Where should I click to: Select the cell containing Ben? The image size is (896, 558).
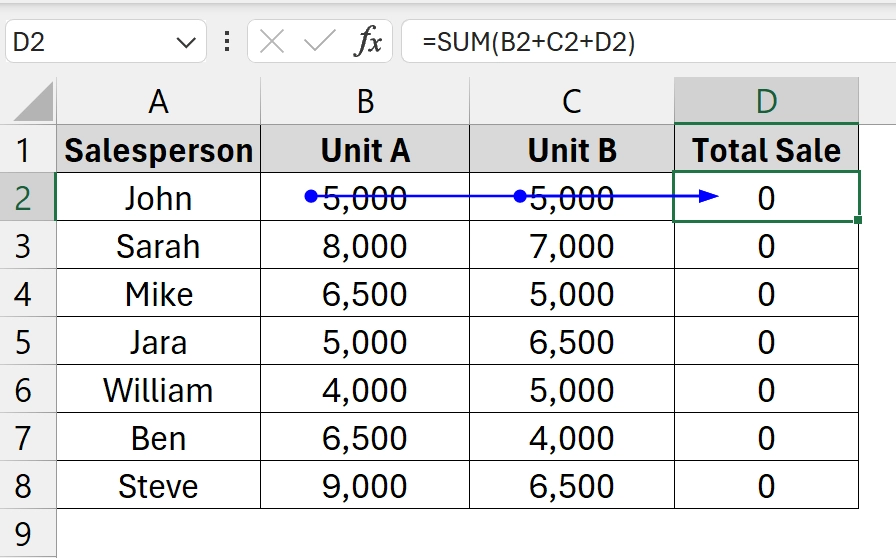(158, 437)
